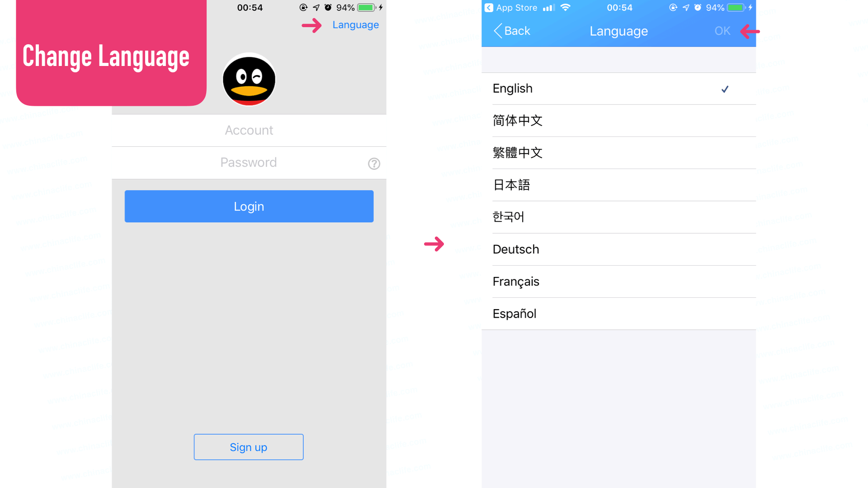Click the Sign up button
The image size is (868, 488).
249,447
